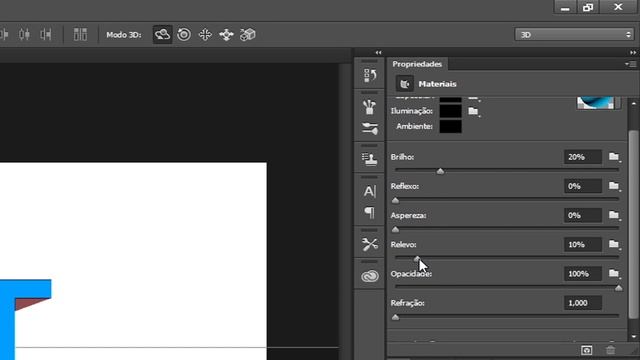Image resolution: width=640 pixels, height=360 pixels.
Task: Open the Brush Presets panel icon
Action: (369, 107)
